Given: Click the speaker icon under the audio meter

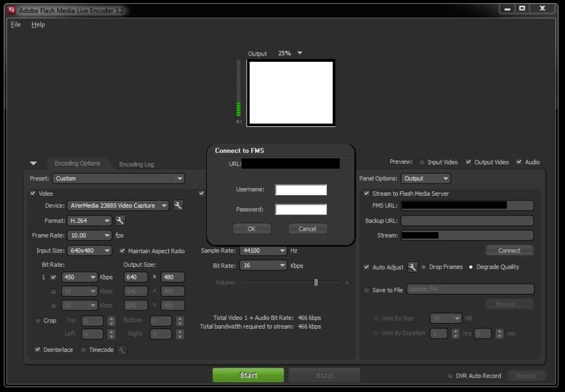Looking at the screenshot, I should point(239,122).
